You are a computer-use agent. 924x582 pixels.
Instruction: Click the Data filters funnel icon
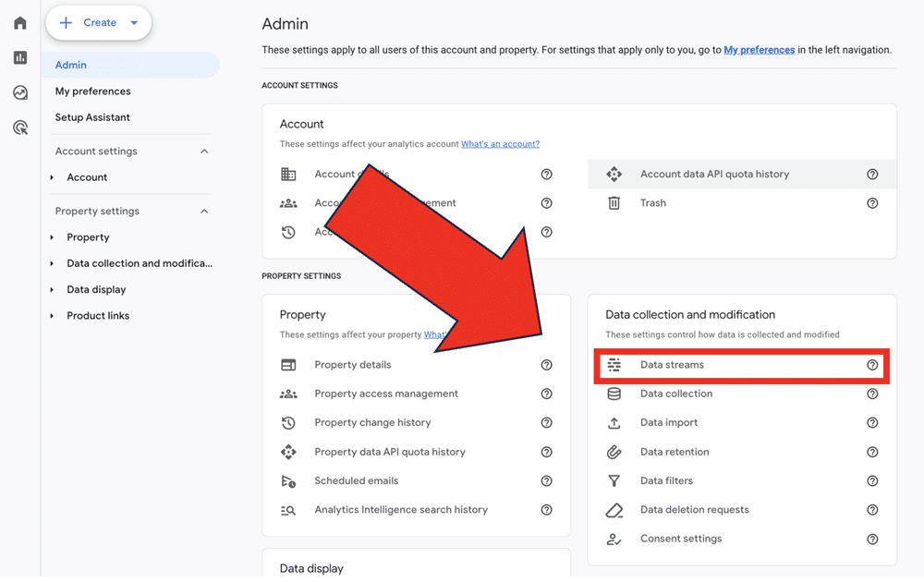pos(614,480)
